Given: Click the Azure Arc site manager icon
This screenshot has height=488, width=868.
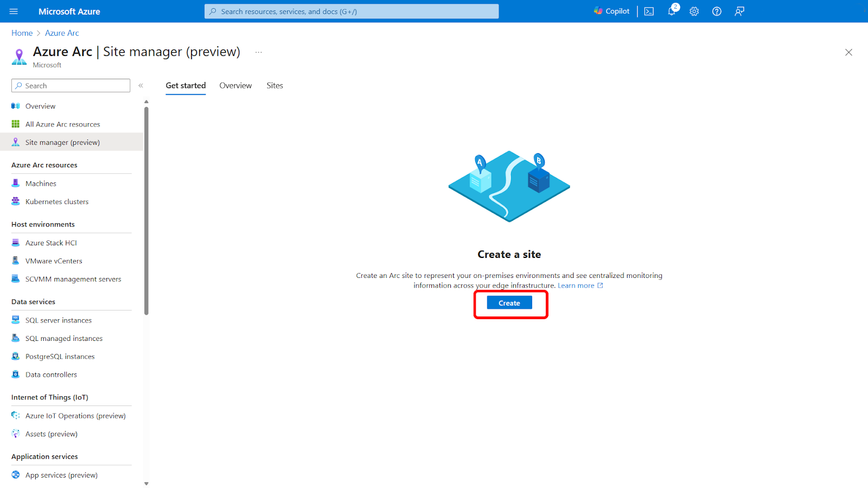Looking at the screenshot, I should [19, 56].
